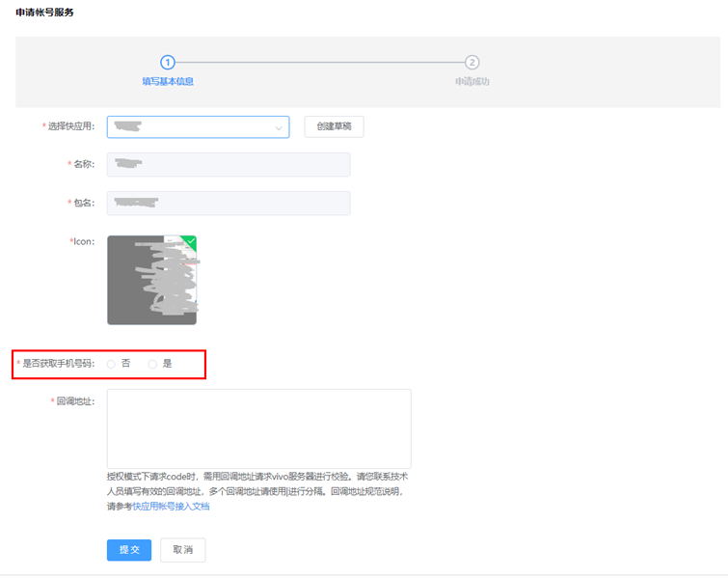Click the 名称 input field
Image resolution: width=728 pixels, height=578 pixels.
[x=229, y=164]
